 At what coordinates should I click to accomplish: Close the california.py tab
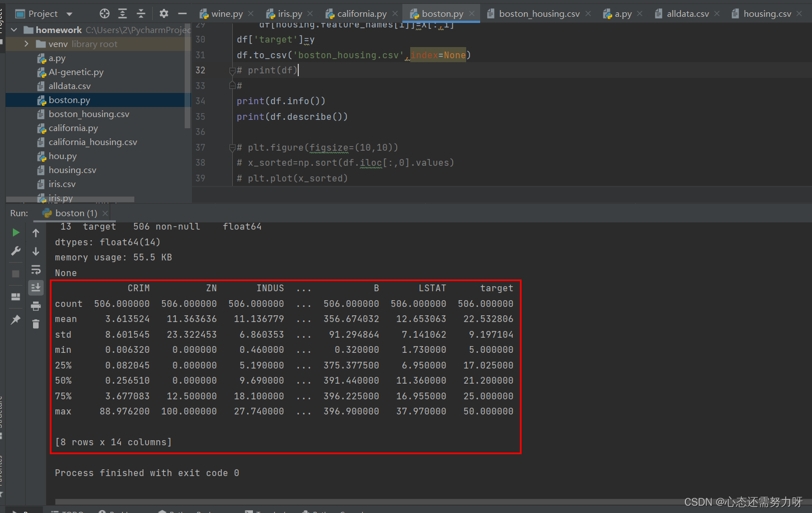coord(395,13)
